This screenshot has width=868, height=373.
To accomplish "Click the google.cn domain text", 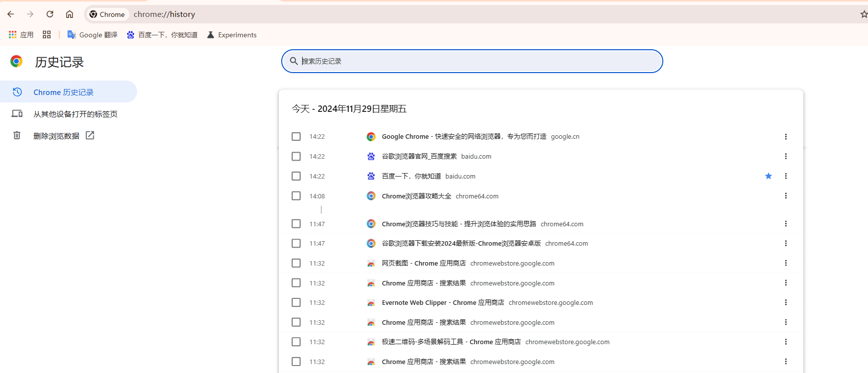I will tap(565, 136).
